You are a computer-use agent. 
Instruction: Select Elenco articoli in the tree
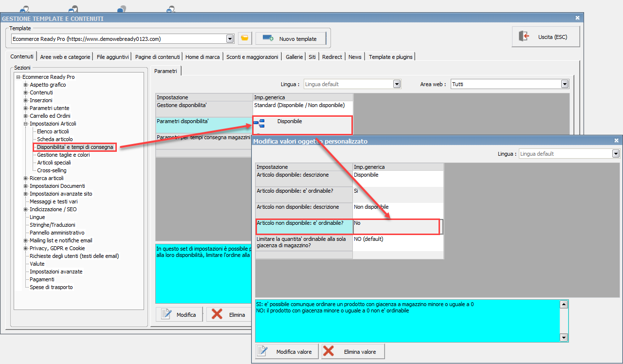click(x=53, y=131)
